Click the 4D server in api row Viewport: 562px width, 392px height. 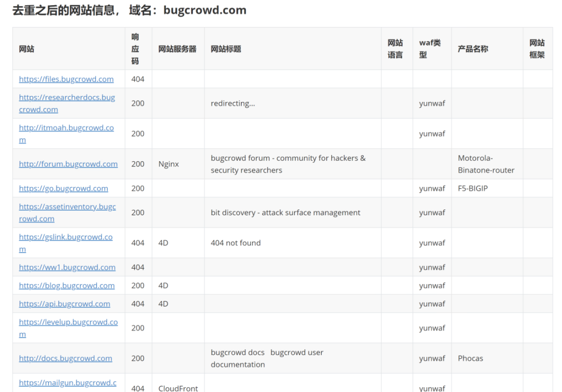[163, 304]
